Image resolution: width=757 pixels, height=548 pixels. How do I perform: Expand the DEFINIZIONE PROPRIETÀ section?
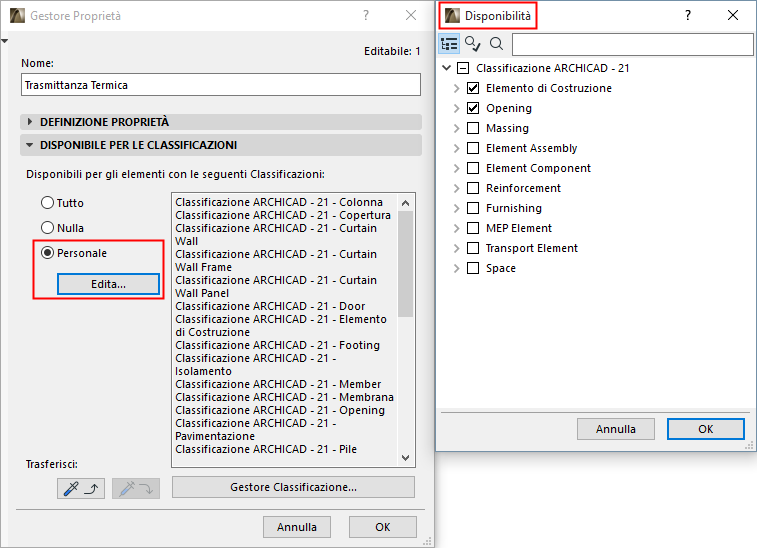coord(30,122)
